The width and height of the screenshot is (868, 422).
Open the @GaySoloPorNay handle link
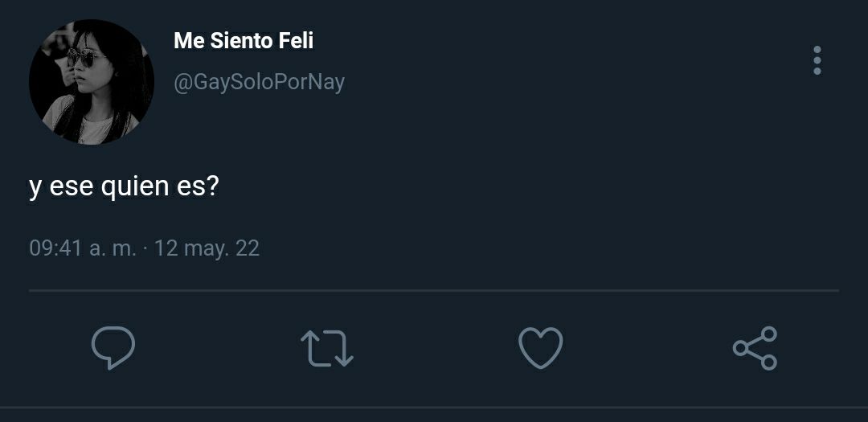pos(259,83)
